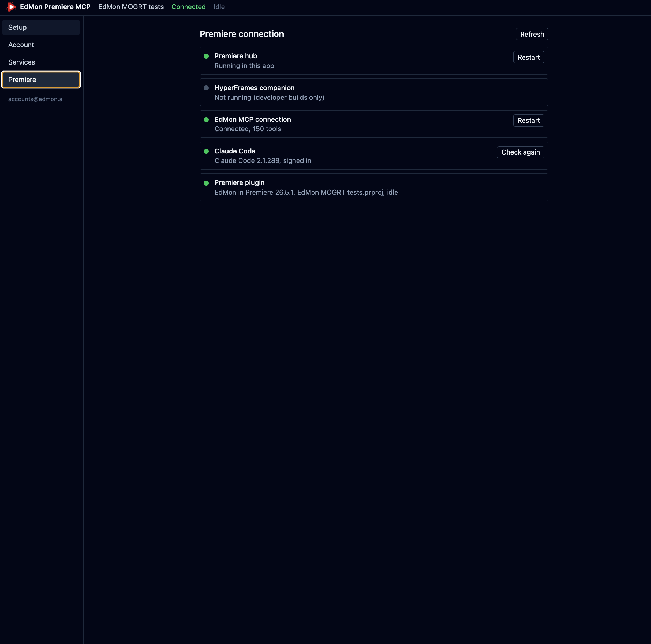651x644 pixels.
Task: Click the 'EdMon Premiere MCP' app title
Action: (x=55, y=7)
